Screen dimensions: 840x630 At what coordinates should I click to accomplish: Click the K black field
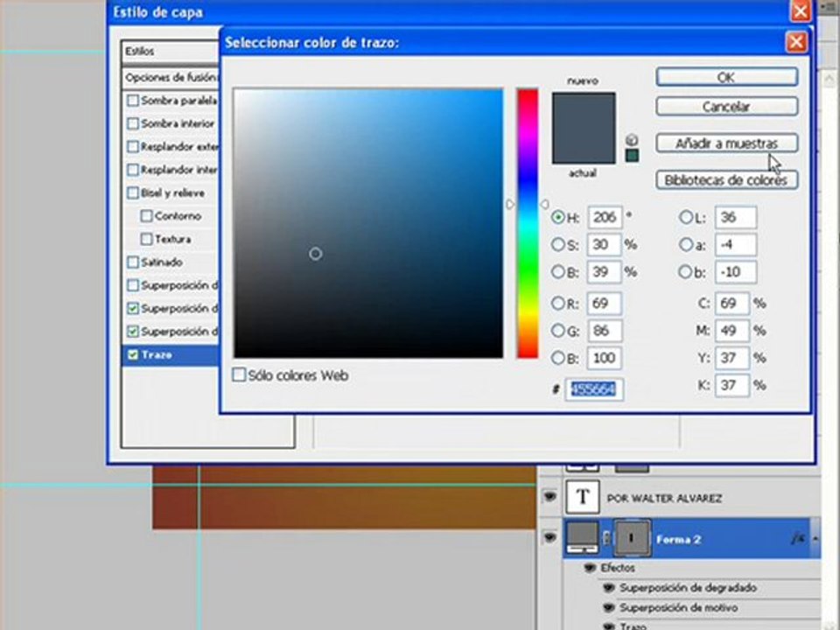point(731,385)
